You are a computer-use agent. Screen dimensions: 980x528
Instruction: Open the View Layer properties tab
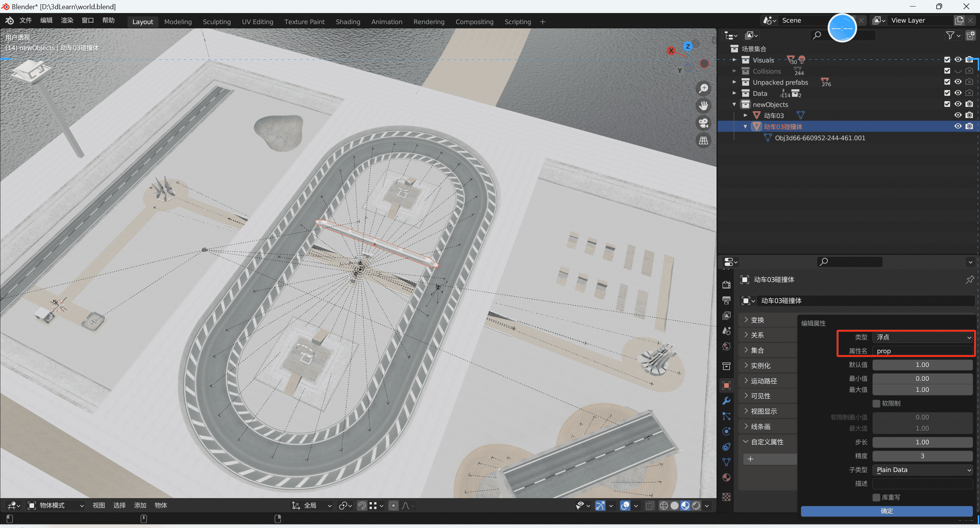pos(726,315)
